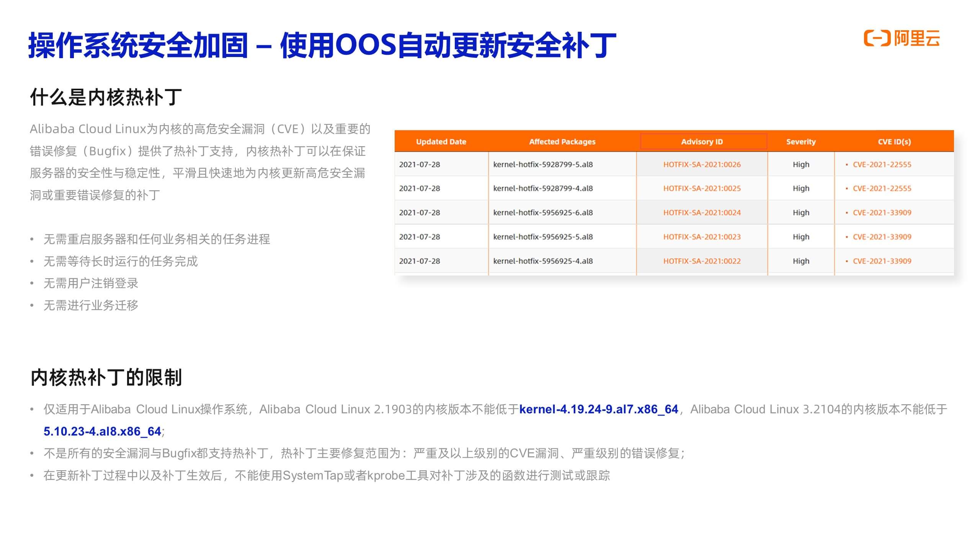This screenshot has width=980, height=551.
Task: Click the Severity column header
Action: click(x=801, y=142)
